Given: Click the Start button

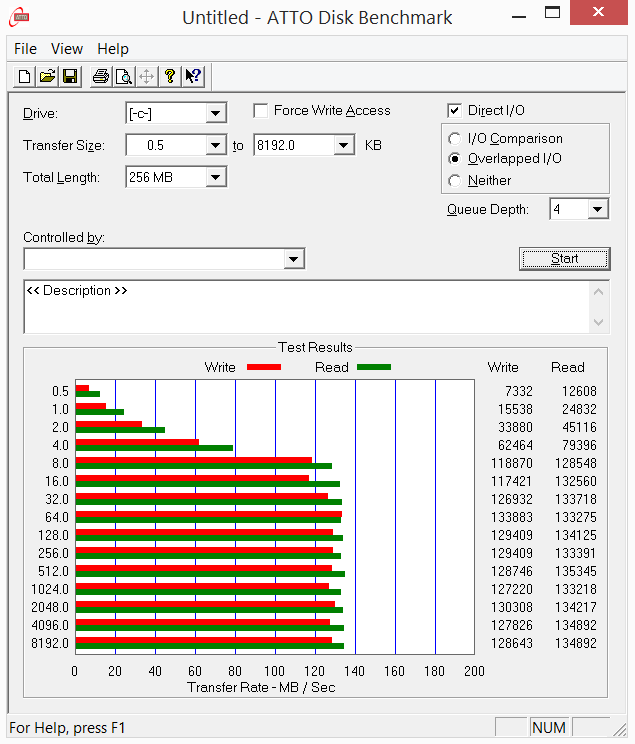Looking at the screenshot, I should [564, 259].
